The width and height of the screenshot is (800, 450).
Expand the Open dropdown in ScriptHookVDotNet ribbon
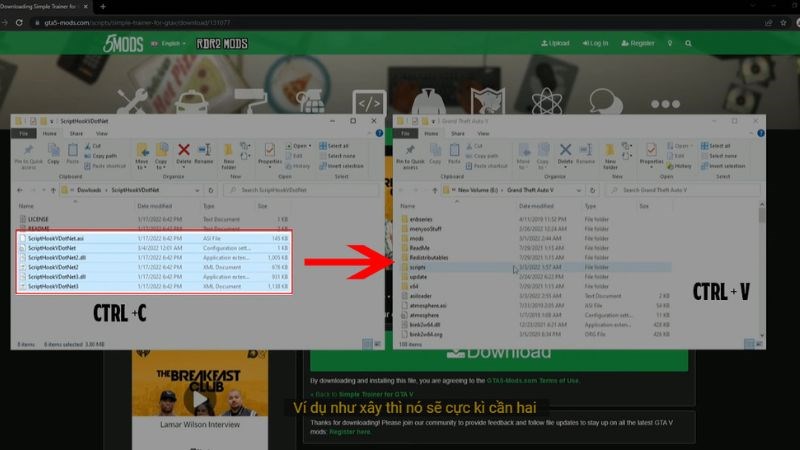pos(298,146)
